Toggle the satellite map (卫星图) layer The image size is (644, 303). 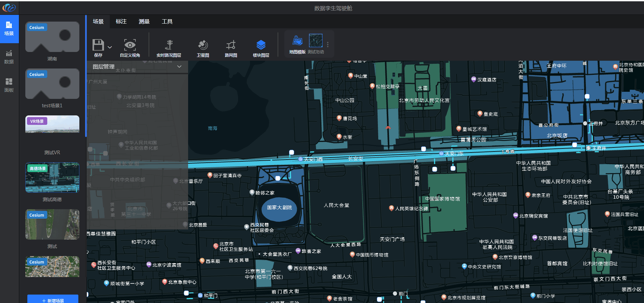203,45
